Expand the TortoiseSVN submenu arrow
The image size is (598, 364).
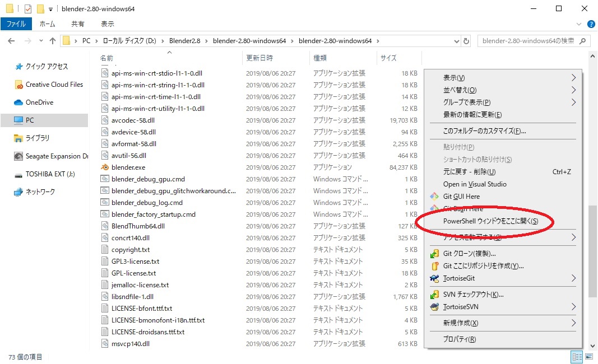click(x=573, y=307)
